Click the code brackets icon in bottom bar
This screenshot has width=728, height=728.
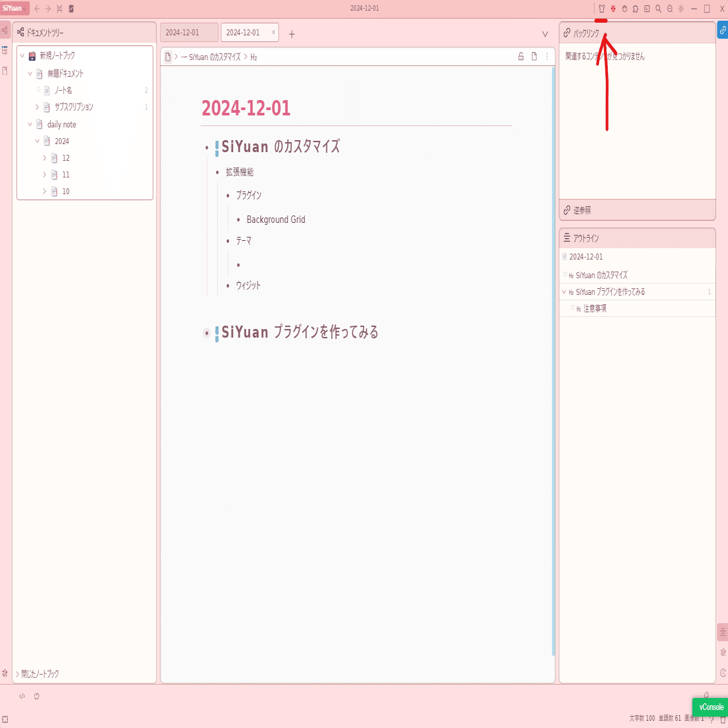coord(22,696)
